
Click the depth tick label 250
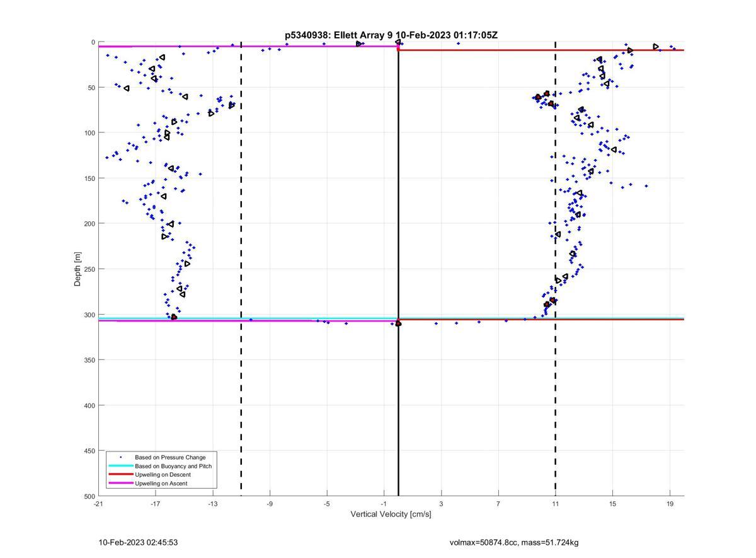click(89, 269)
